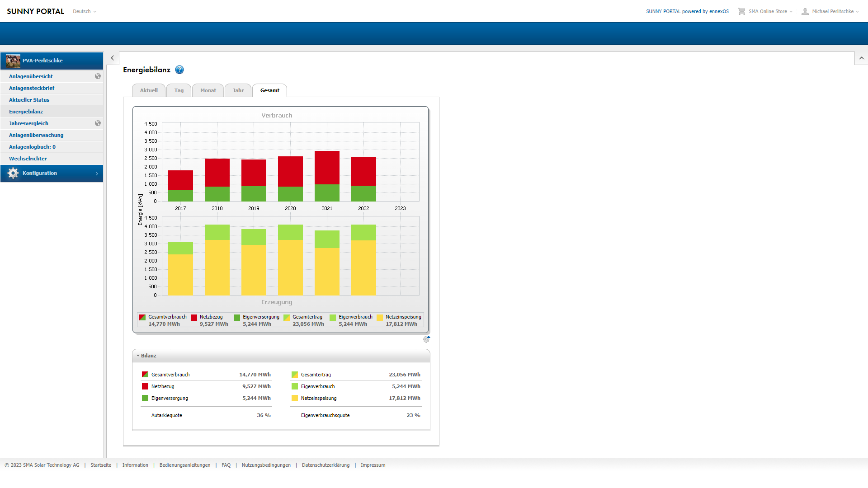Switch to the Monat tab
Viewport: 868px width, 488px height.
(208, 90)
